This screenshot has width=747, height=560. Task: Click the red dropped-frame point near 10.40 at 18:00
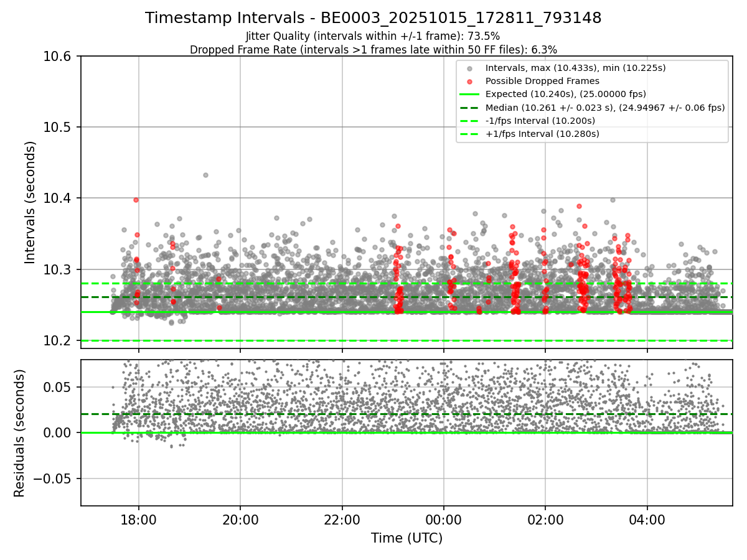pos(136,200)
